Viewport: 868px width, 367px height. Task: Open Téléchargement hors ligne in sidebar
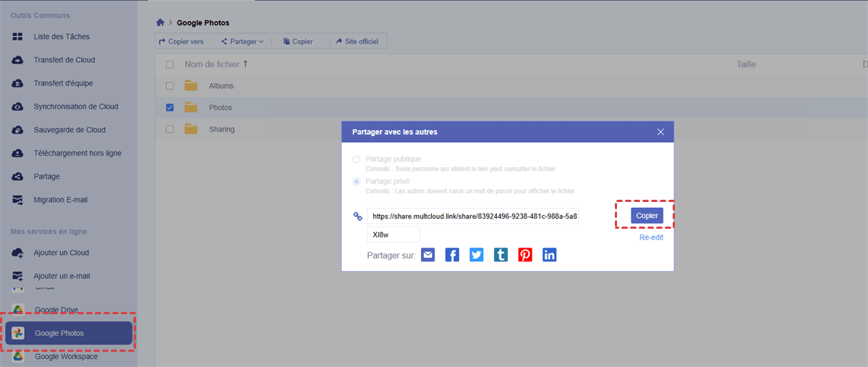tap(77, 153)
